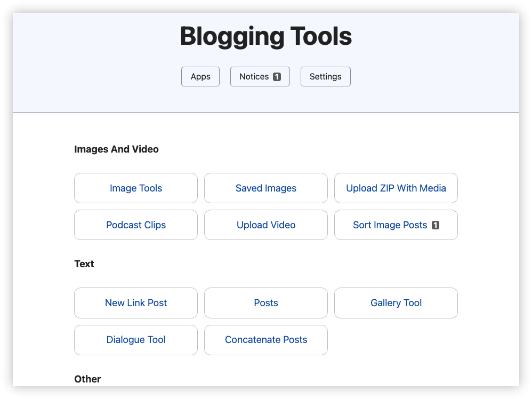Screen dimensions: 532x399
Task: View Saved Images
Action: (x=265, y=188)
